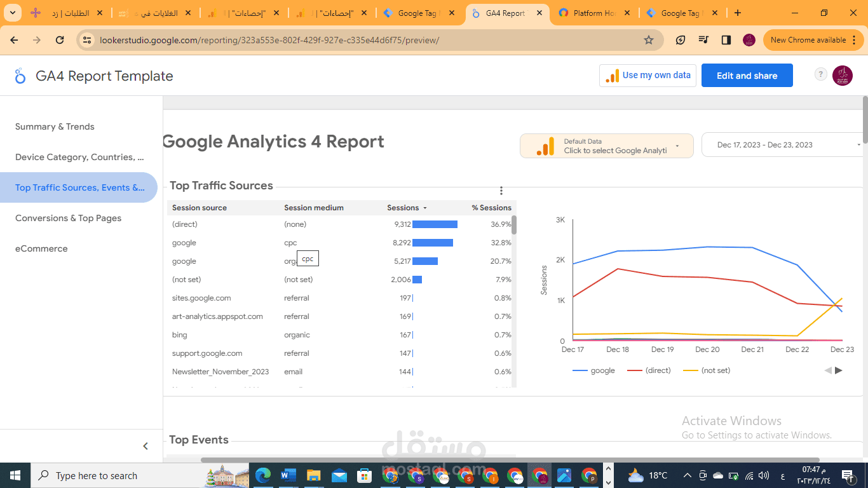Screen dimensions: 868x488
Task: Open the Chrome side panel
Action: (726, 40)
